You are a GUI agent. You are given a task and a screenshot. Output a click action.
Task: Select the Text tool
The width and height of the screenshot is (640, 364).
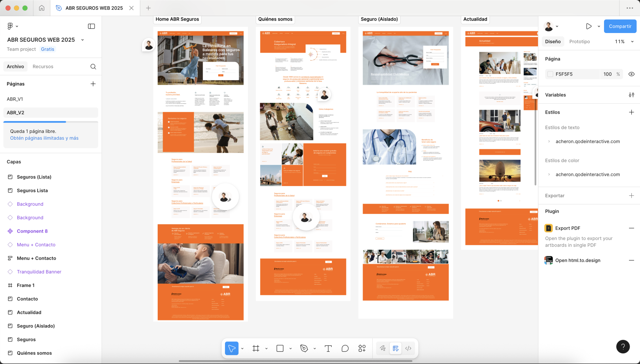click(328, 348)
